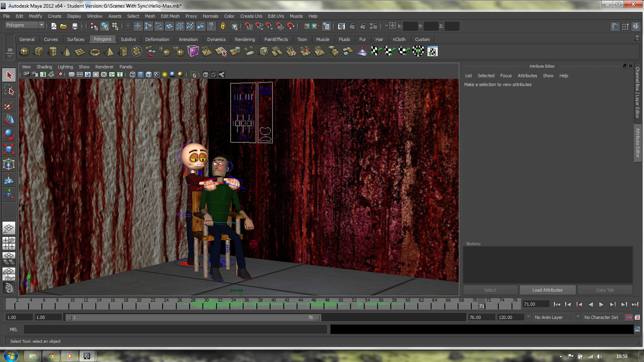Click frame 40 on the time slider
Viewport: 644px width, 362px height.
tap(274, 304)
